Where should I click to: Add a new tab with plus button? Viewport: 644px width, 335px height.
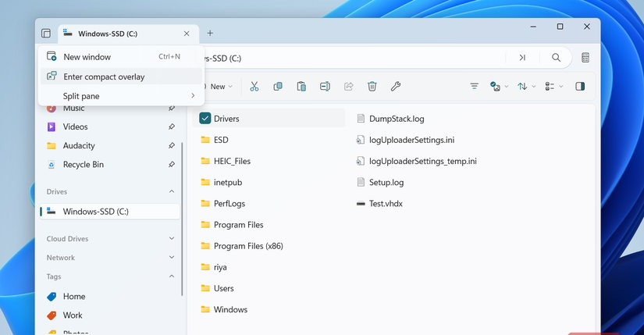[x=210, y=34]
